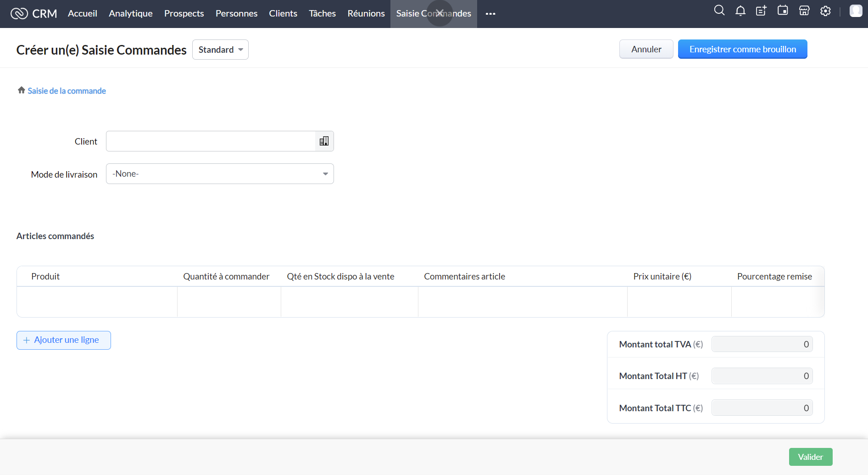Expand the Standard layout dropdown
The height and width of the screenshot is (475, 868).
(x=220, y=50)
